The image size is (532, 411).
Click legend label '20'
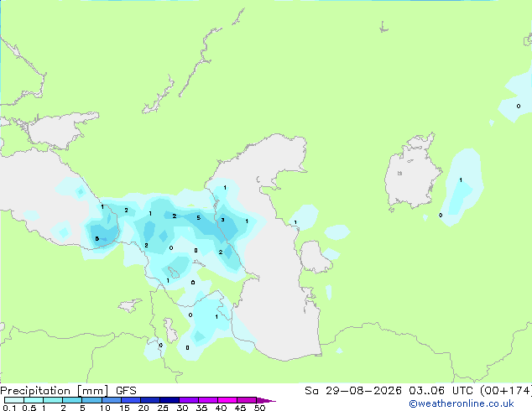[x=143, y=408]
